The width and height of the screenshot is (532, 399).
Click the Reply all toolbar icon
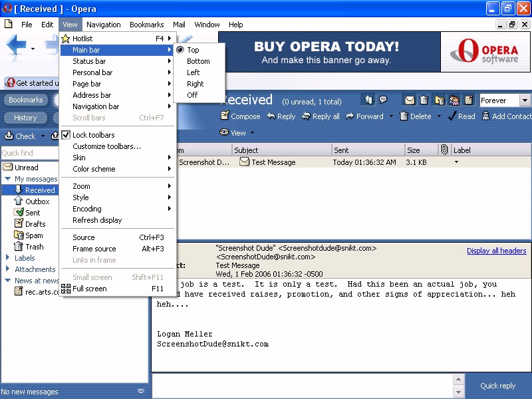click(306, 116)
